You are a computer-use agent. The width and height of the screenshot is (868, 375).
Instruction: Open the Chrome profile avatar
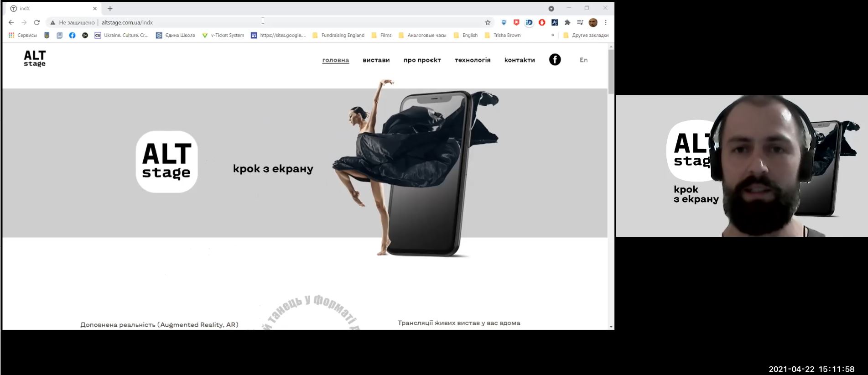point(593,22)
